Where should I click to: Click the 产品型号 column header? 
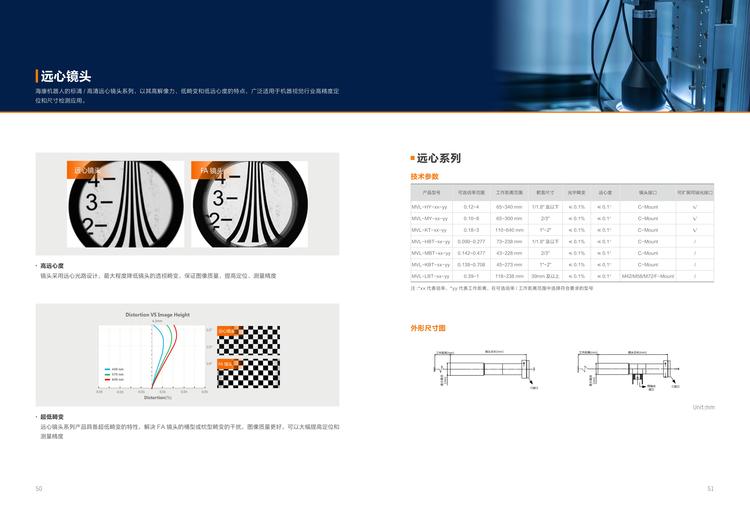[431, 191]
